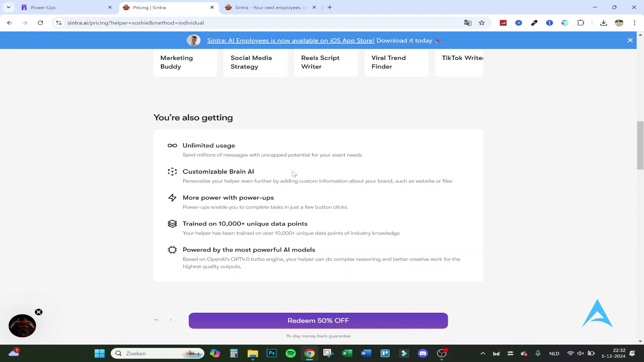Translate this page icon
The height and width of the screenshot is (362, 644).
tap(468, 23)
